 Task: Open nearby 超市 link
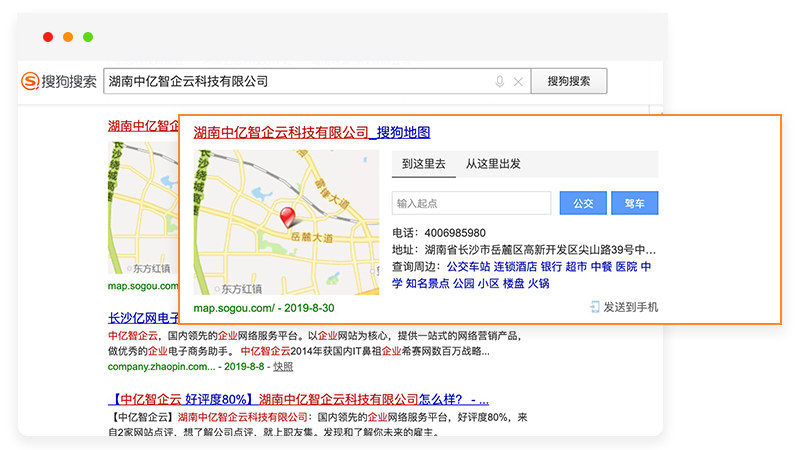click(x=576, y=267)
